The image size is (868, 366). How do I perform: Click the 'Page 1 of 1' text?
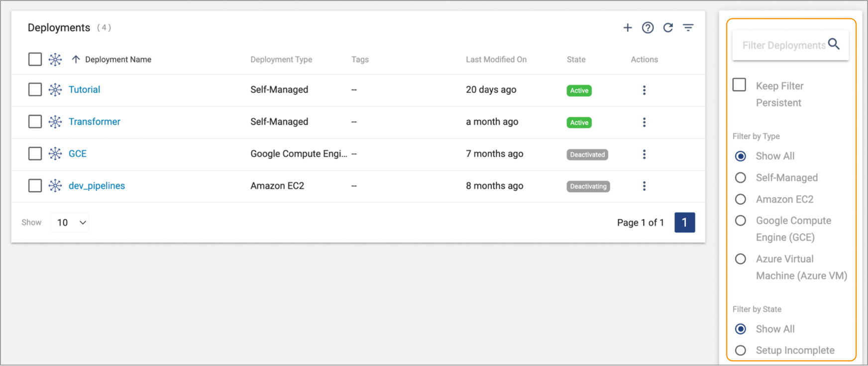coord(641,222)
